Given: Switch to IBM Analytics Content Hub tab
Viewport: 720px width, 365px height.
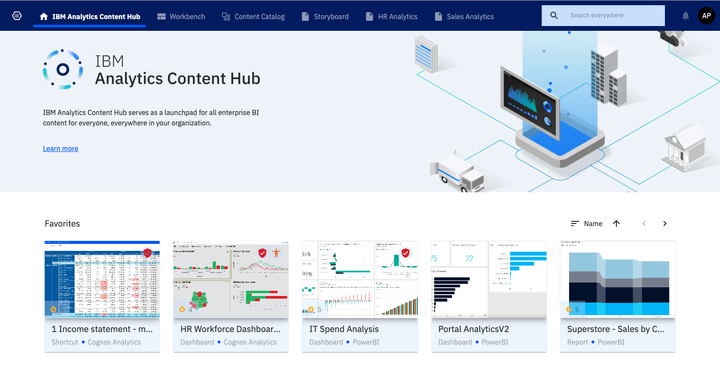Looking at the screenshot, I should click(x=90, y=17).
